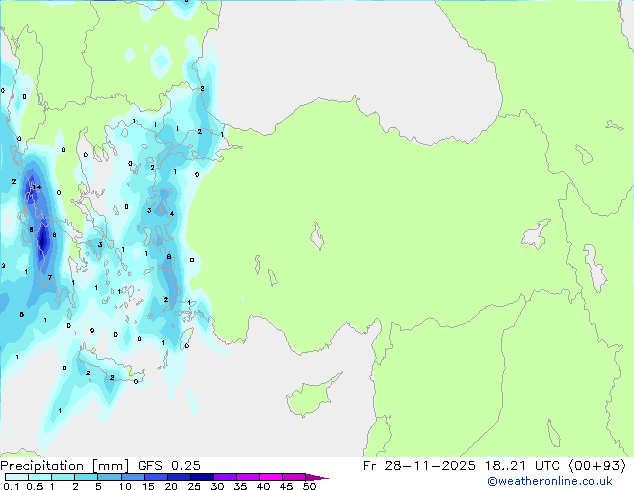Click the '35' legend scale value
The height and width of the screenshot is (490, 634).
coord(240,486)
